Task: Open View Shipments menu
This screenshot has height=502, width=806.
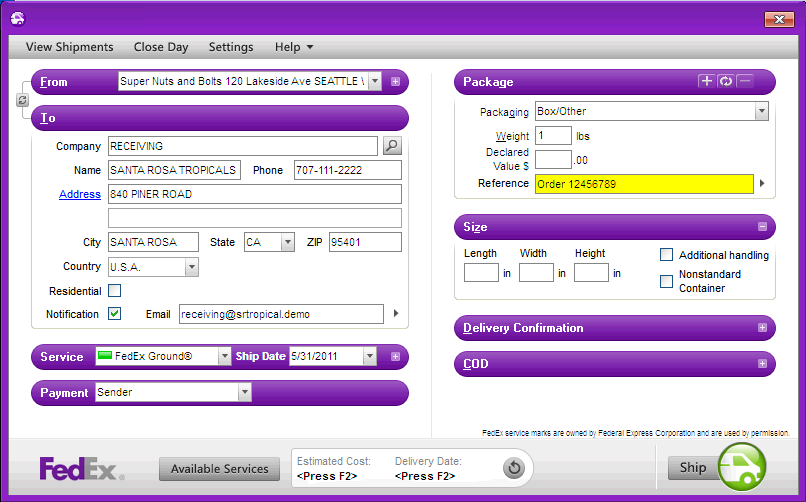Action: [x=69, y=47]
